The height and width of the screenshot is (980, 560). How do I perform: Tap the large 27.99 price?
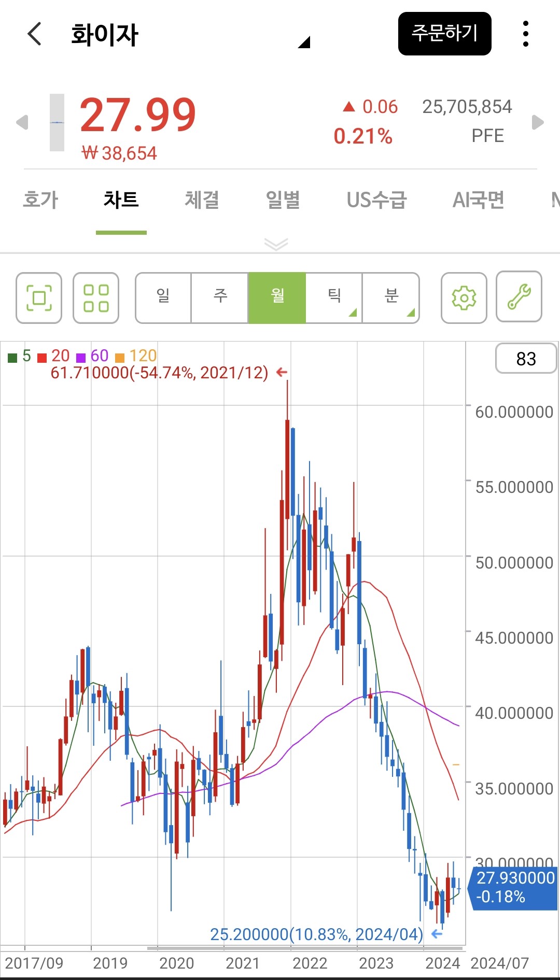[138, 115]
